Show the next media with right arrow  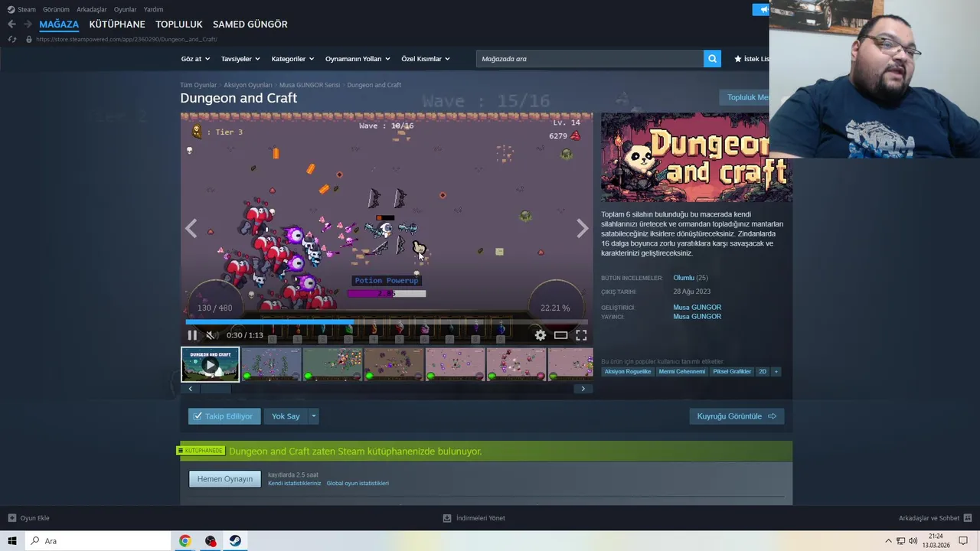tap(583, 229)
